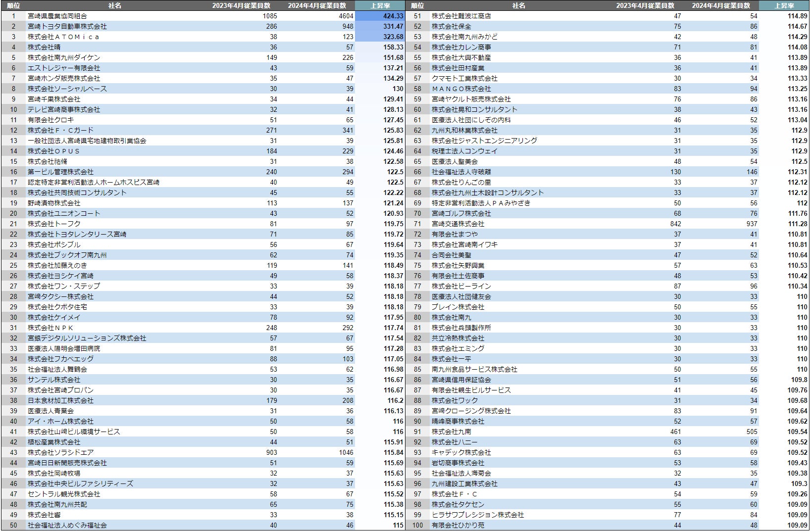Click on 宮崎日日新聞販売株式会社
The image size is (811, 532).
(x=67, y=463)
